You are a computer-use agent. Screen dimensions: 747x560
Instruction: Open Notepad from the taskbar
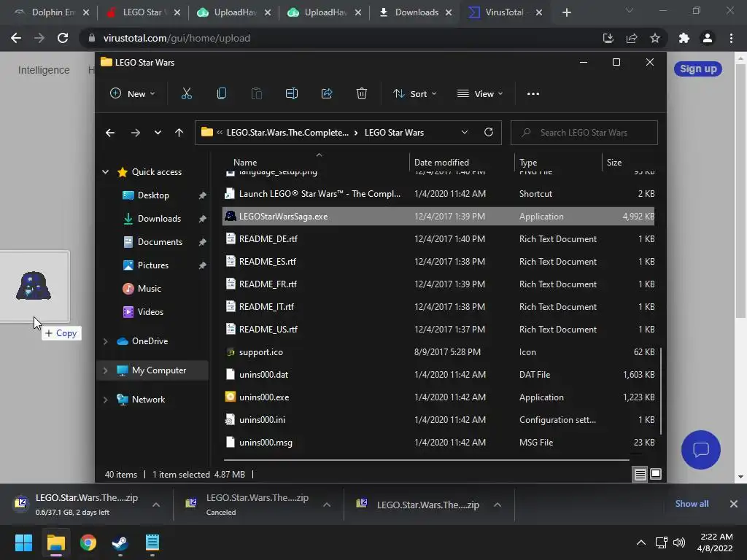tap(152, 542)
